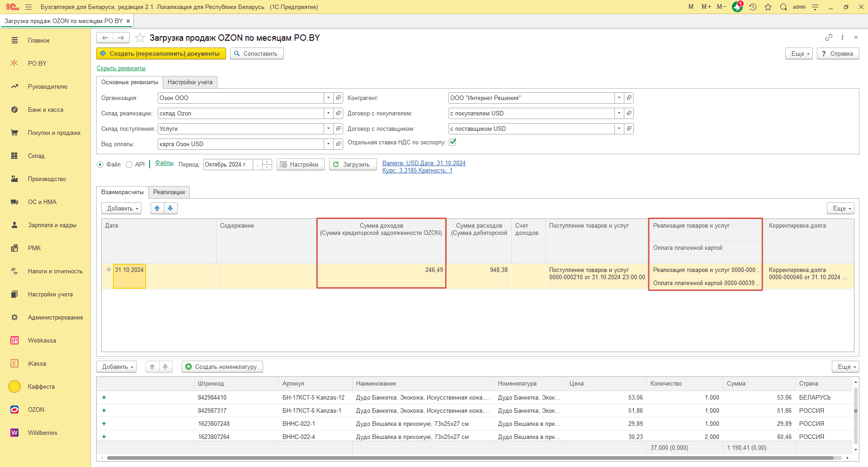Image resolution: width=868 pixels, height=467 pixels.
Task: Open top-right Еще menu dropdown
Action: tap(799, 53)
